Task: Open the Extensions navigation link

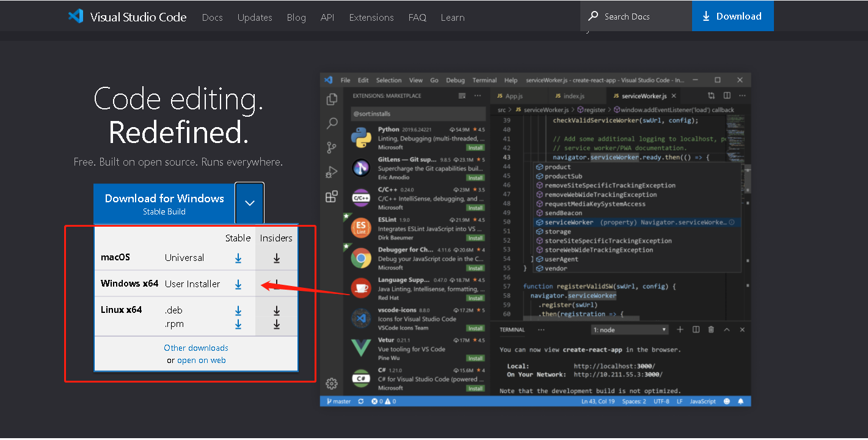Action: pyautogui.click(x=371, y=18)
